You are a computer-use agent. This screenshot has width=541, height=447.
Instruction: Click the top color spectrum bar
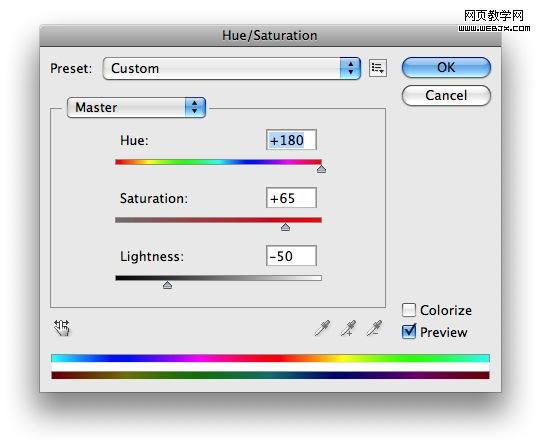click(270, 358)
